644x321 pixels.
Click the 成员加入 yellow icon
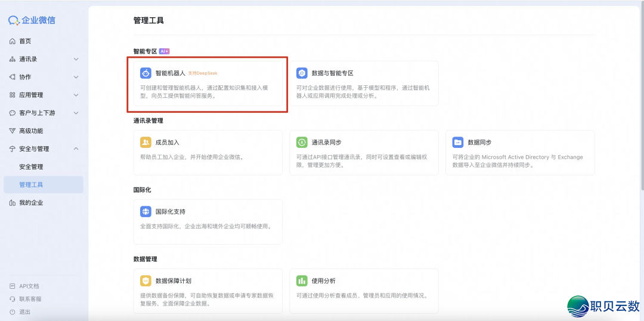pyautogui.click(x=146, y=143)
